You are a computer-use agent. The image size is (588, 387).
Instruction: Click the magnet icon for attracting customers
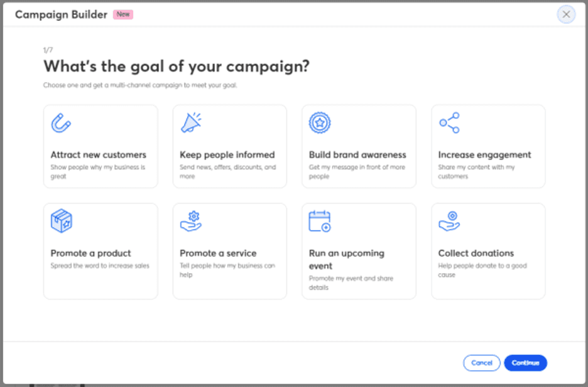point(61,123)
